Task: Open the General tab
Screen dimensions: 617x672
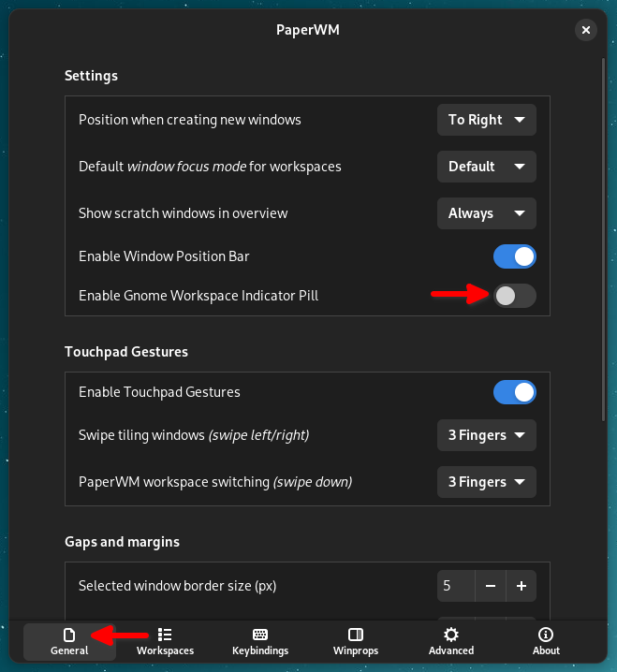Action: 69,641
